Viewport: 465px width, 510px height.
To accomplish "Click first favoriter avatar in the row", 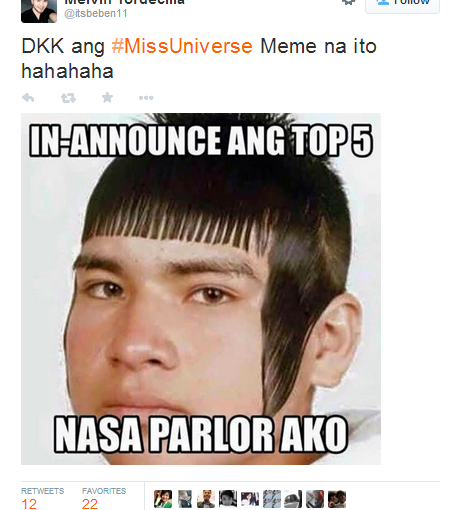I will pyautogui.click(x=163, y=499).
